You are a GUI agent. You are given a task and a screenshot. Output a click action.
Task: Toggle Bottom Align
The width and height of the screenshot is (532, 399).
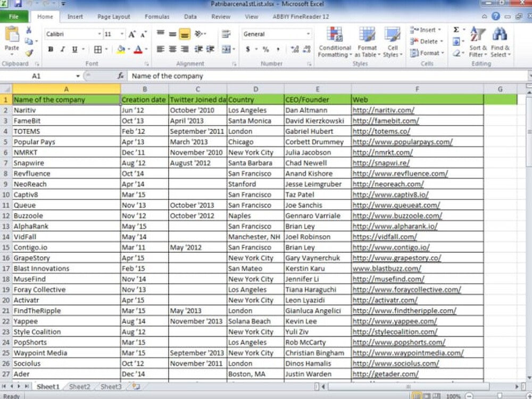(x=185, y=34)
